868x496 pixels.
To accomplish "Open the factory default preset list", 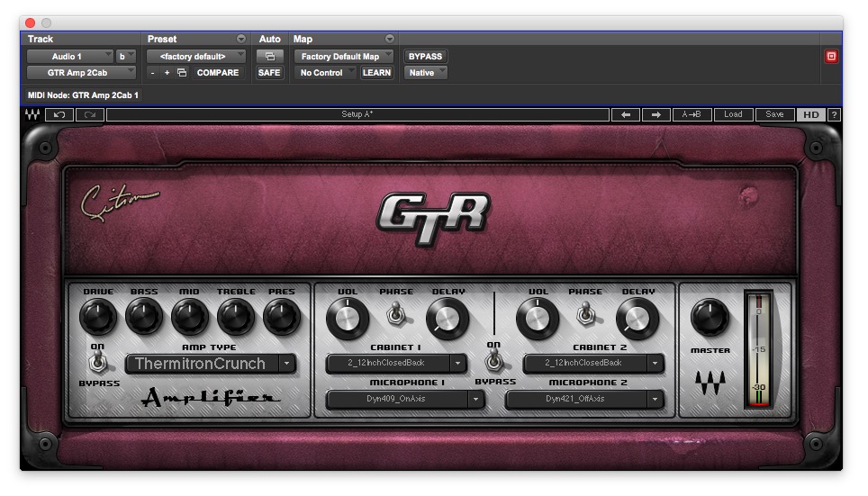I will 196,57.
